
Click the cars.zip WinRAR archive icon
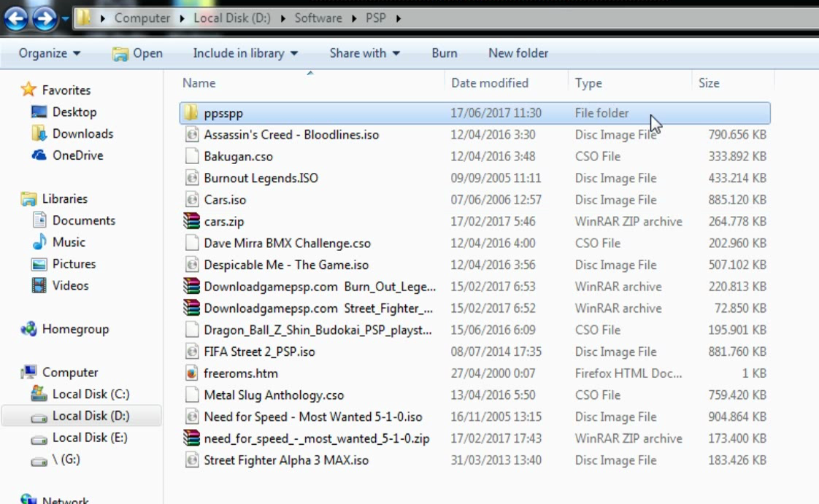click(191, 222)
